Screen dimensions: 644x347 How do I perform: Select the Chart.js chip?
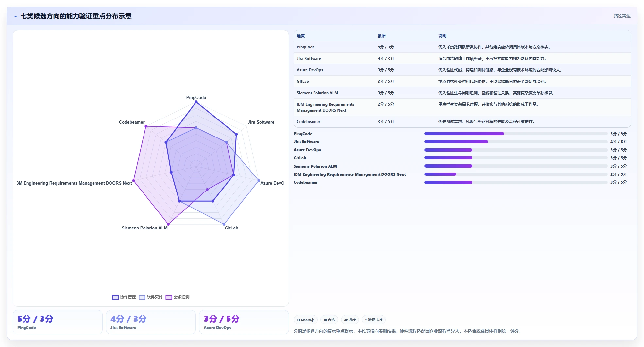click(306, 320)
